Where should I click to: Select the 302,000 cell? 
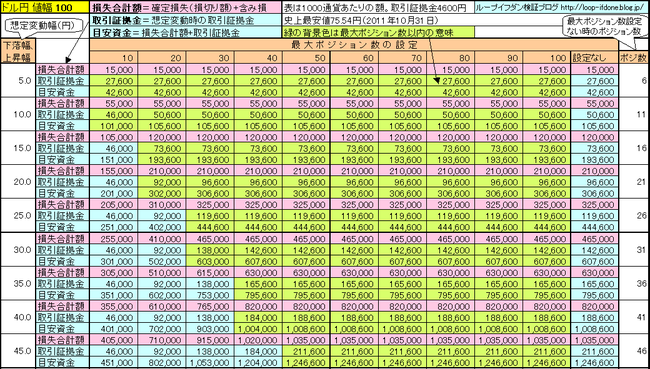162,193
